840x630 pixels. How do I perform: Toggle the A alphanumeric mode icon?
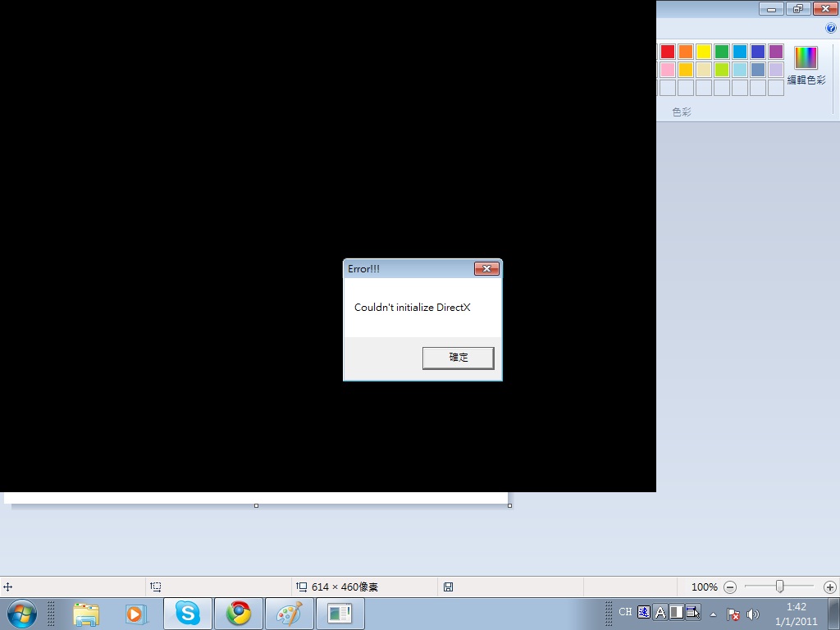pos(660,612)
